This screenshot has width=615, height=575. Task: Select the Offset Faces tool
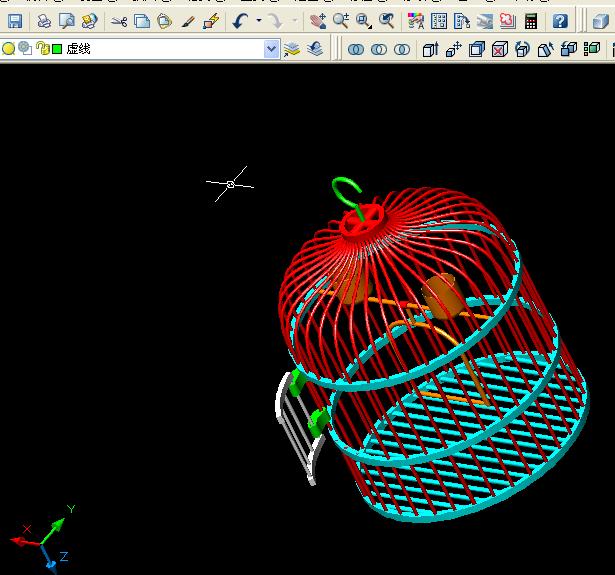(477, 49)
